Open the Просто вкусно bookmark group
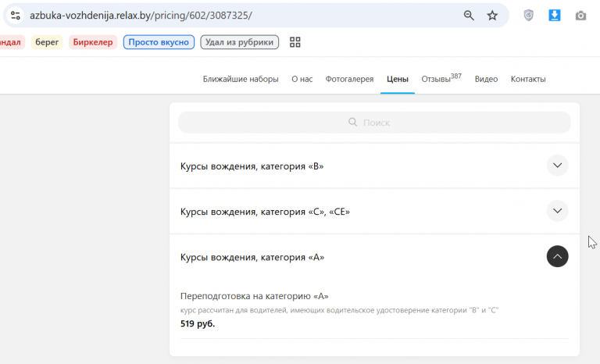Viewport: 600px width, 364px height. tap(159, 42)
